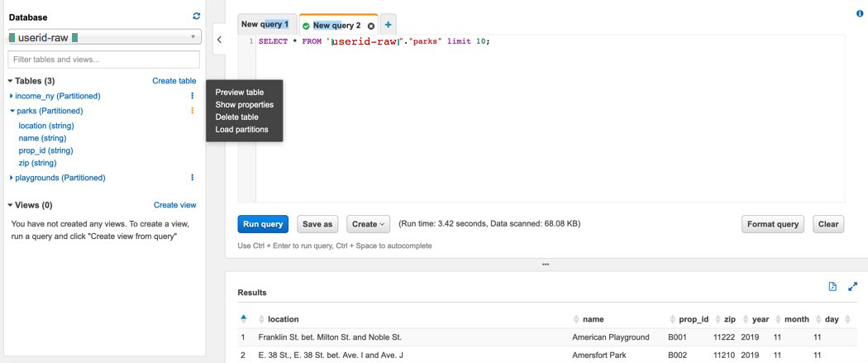
Task: Click inside the SQL query editor
Action: point(551,119)
